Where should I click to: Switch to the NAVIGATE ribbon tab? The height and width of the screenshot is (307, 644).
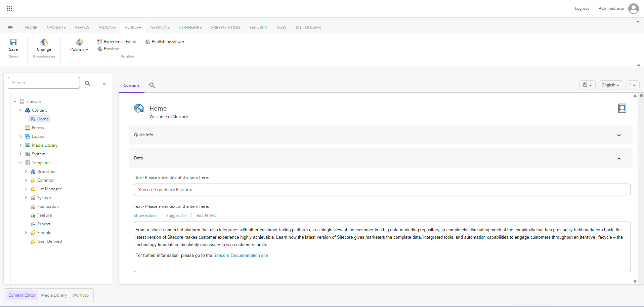coord(56,28)
